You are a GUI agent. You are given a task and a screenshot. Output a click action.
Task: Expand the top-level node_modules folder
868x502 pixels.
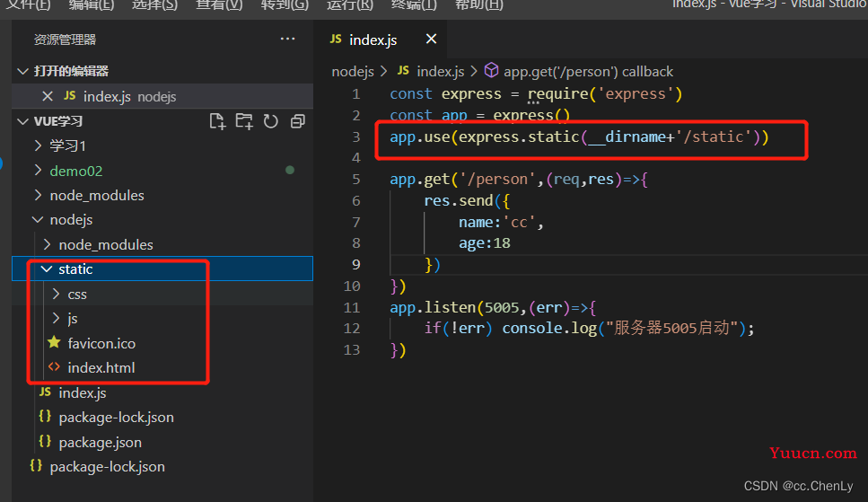tap(38, 195)
